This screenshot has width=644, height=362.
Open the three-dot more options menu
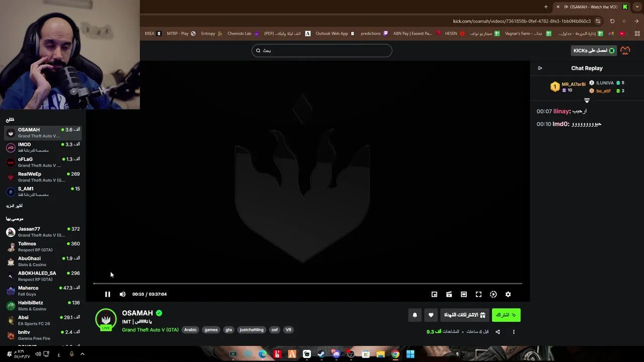[x=514, y=332]
